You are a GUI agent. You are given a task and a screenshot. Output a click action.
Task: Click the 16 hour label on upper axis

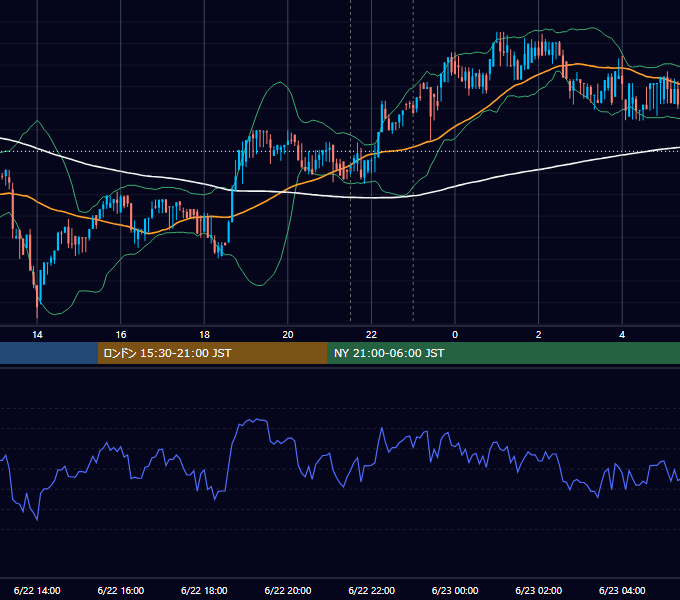coord(121,335)
